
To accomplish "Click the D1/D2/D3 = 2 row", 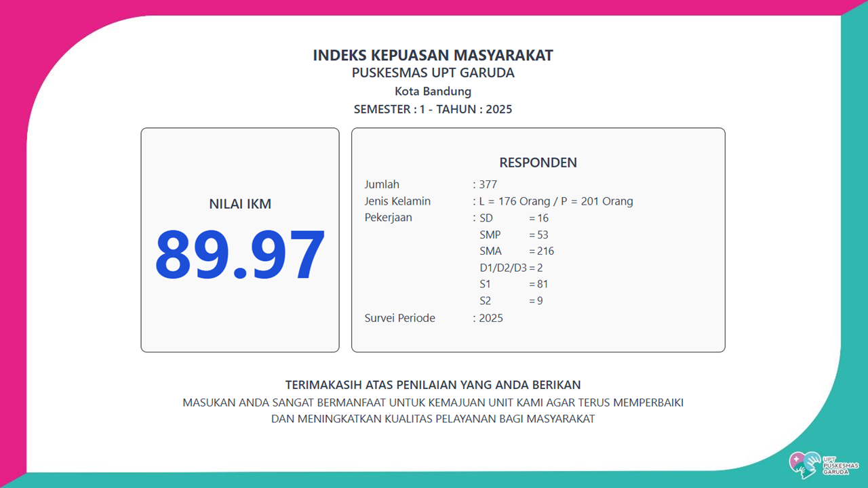I will pos(511,268).
